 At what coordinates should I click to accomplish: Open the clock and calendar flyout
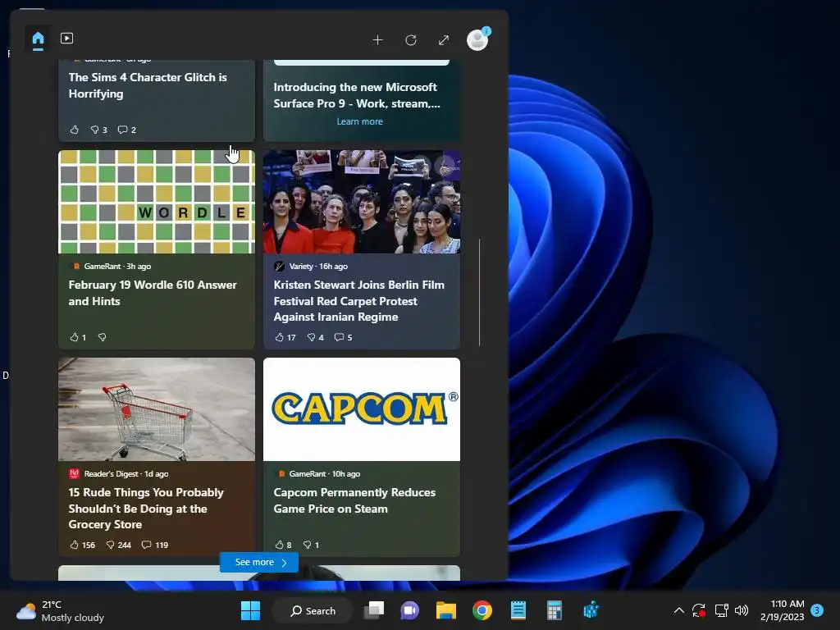[782, 610]
